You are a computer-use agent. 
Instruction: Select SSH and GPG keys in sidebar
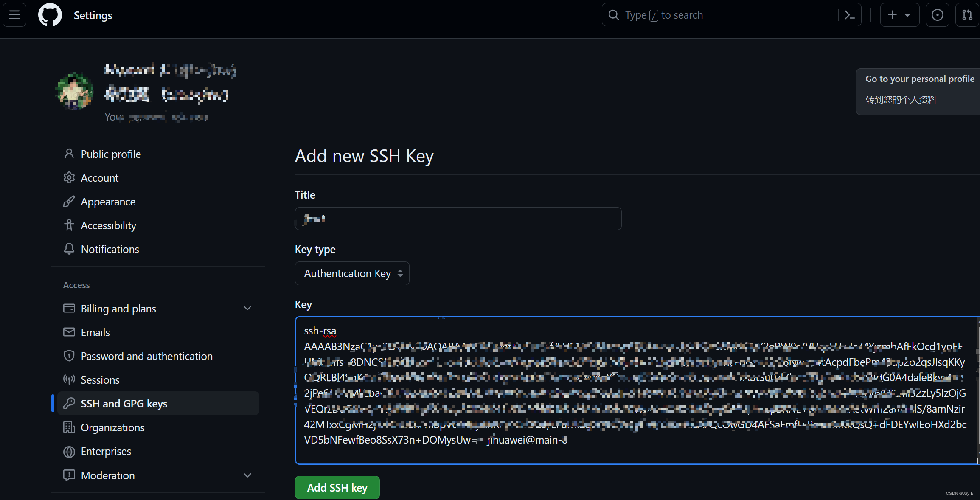pyautogui.click(x=124, y=404)
